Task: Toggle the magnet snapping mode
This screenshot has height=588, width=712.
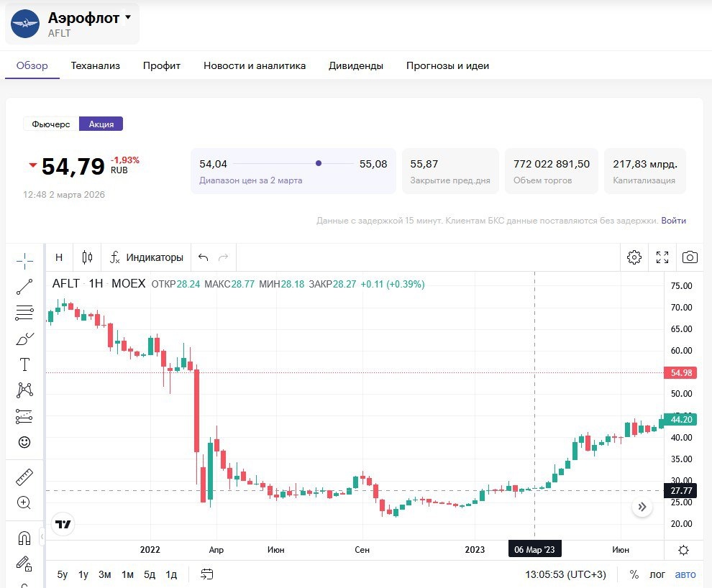Action: (x=24, y=538)
